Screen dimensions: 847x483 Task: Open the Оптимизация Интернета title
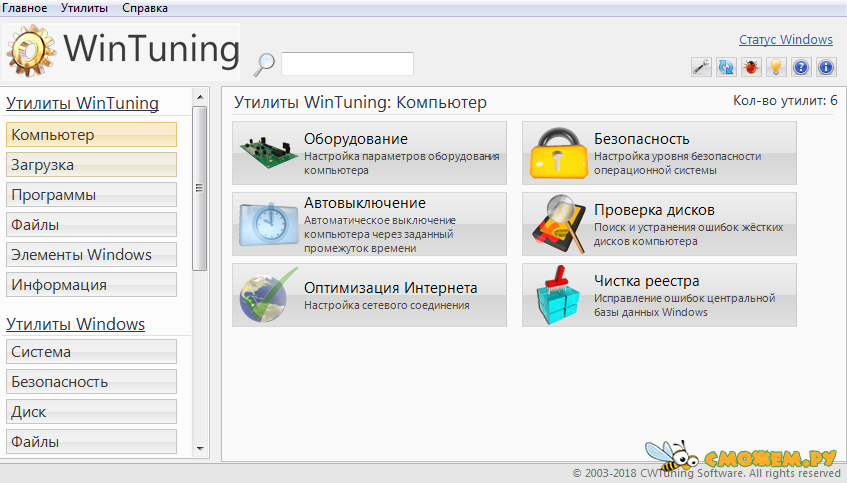391,287
